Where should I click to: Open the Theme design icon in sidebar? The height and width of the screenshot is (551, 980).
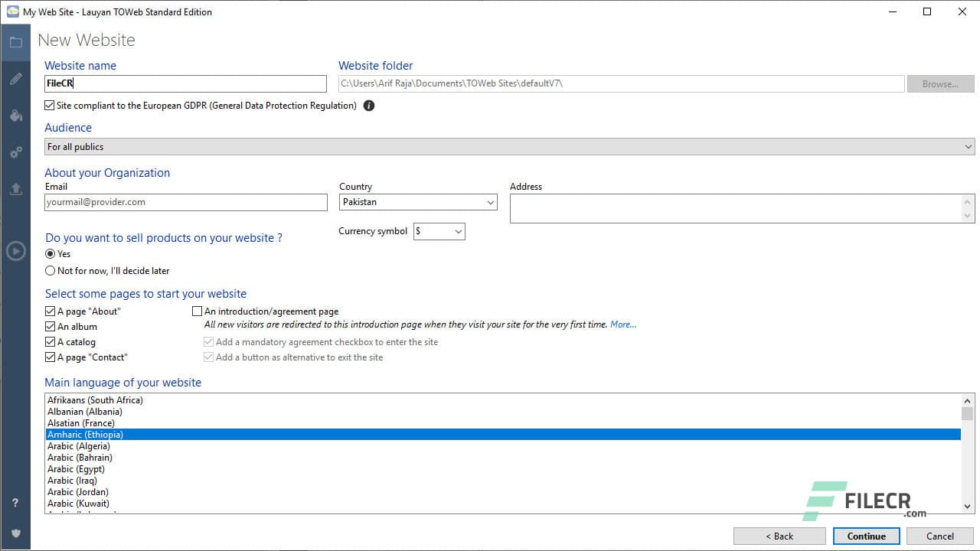[x=15, y=116]
